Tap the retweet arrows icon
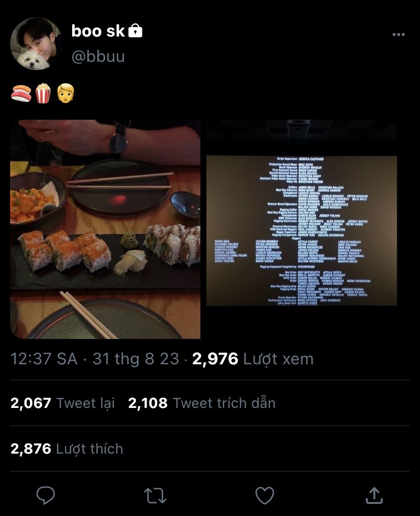 pos(155,496)
